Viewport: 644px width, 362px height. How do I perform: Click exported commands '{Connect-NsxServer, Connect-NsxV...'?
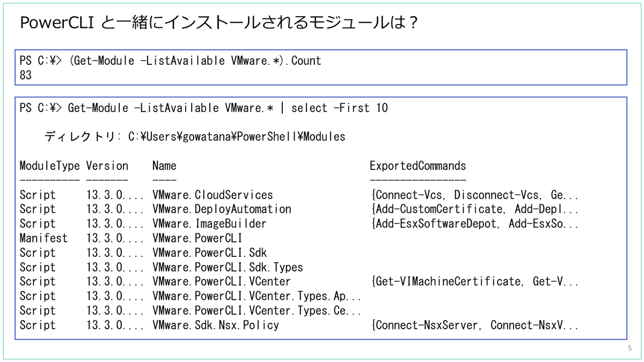pyautogui.click(x=474, y=325)
